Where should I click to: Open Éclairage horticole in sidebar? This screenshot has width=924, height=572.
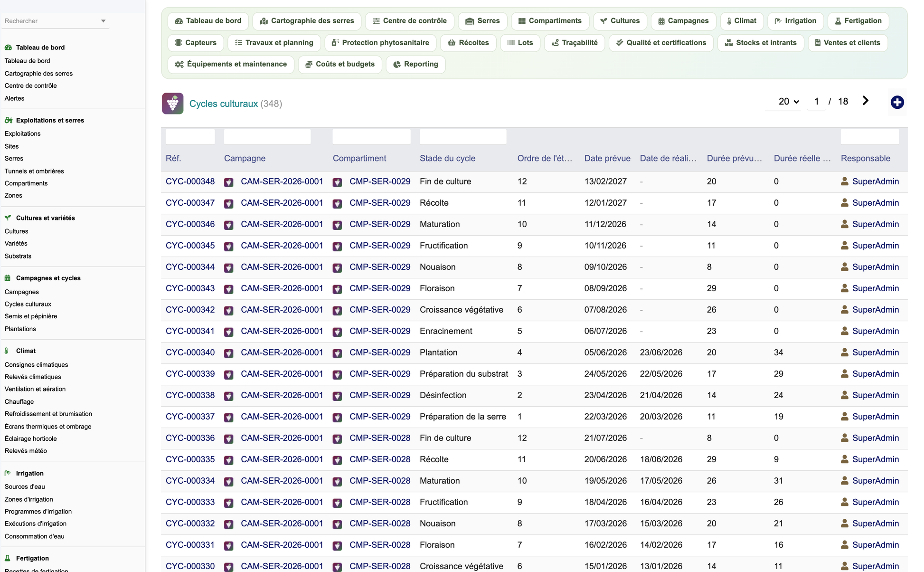(x=30, y=439)
